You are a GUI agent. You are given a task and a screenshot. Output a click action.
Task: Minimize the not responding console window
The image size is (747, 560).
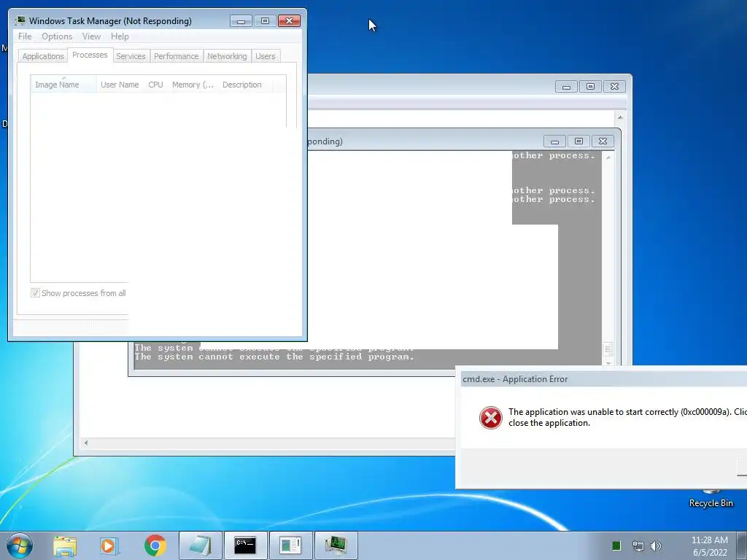point(554,141)
